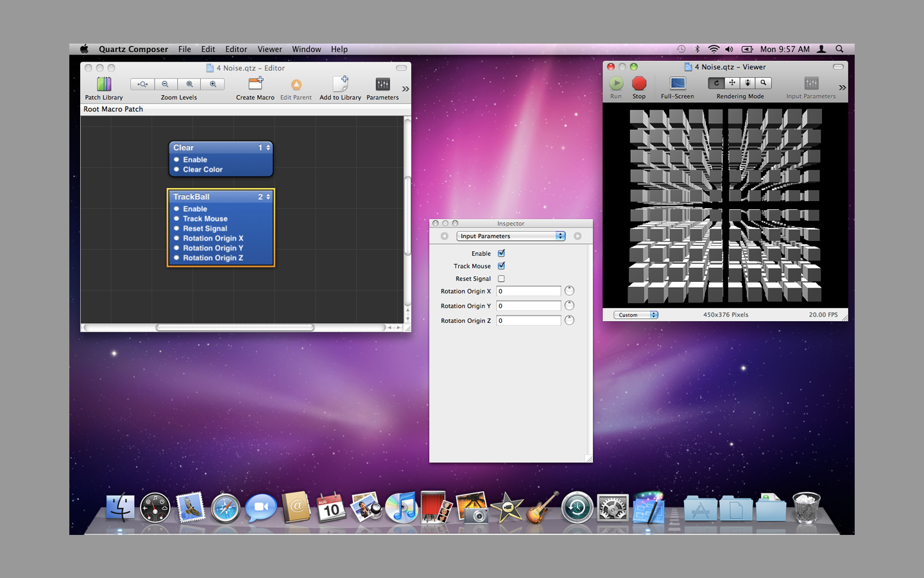Image resolution: width=924 pixels, height=578 pixels.
Task: Click the Track Mouse port on the TrackBall patch
Action: pos(176,218)
